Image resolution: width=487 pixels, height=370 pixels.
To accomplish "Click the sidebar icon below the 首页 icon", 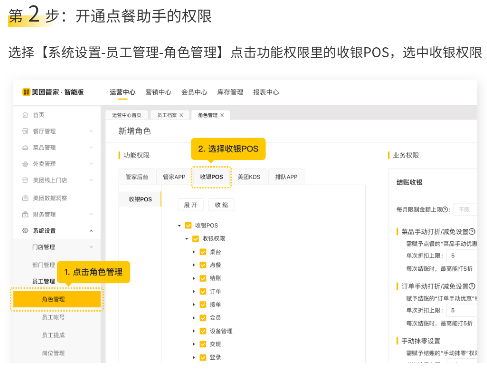I will tap(25, 131).
